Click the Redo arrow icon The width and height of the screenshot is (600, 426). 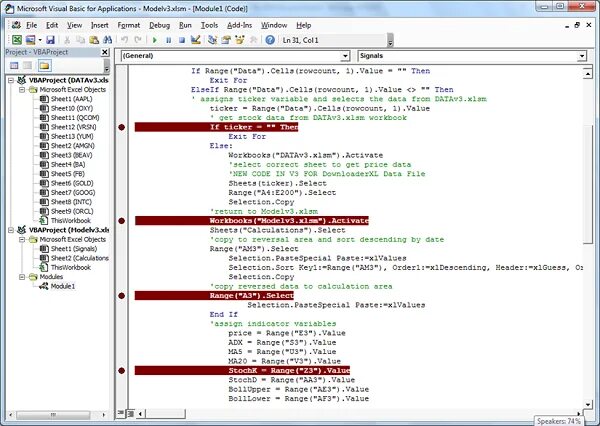pyautogui.click(x=138, y=40)
